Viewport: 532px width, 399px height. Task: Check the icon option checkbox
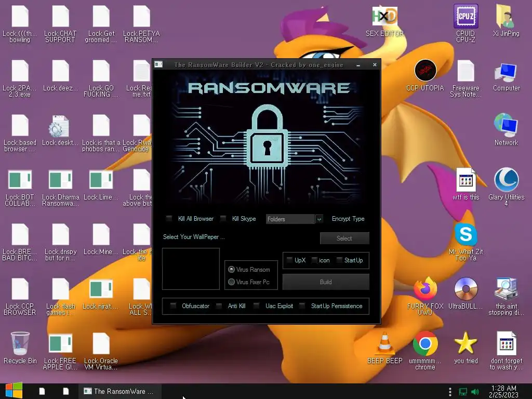click(314, 260)
